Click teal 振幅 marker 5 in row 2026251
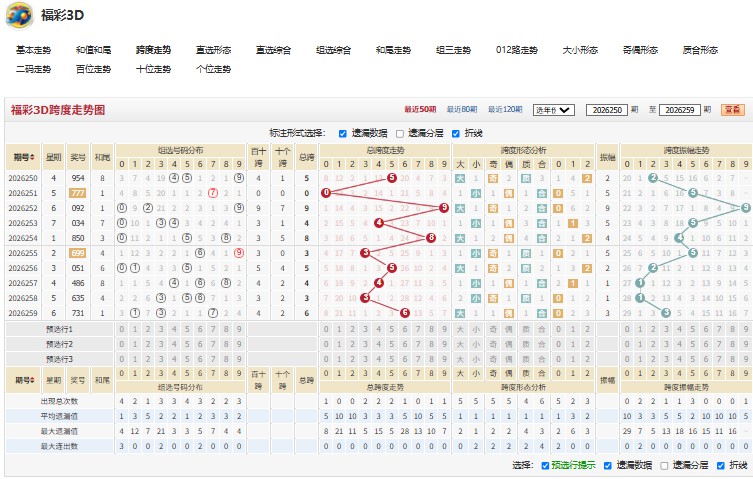Viewport: 753px width, 479px height. point(692,193)
